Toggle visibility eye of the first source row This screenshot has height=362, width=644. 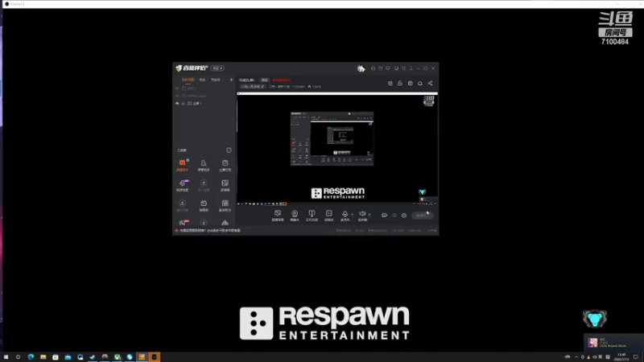(x=177, y=88)
